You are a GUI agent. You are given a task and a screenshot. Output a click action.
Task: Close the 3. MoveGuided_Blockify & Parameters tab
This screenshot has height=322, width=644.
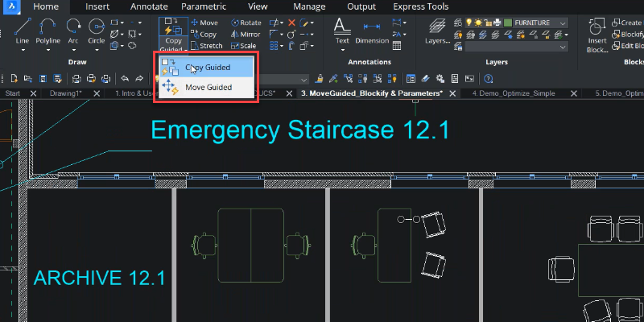(x=452, y=93)
